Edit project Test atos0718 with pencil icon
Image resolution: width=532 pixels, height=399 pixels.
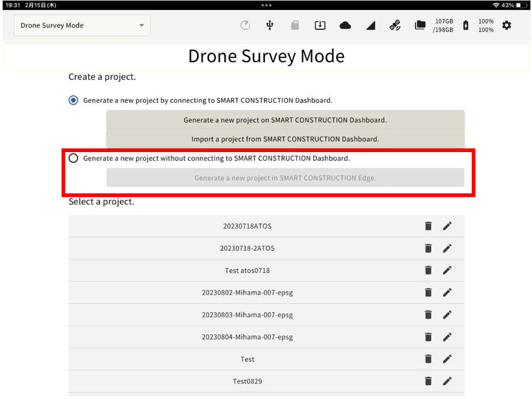pyautogui.click(x=447, y=270)
